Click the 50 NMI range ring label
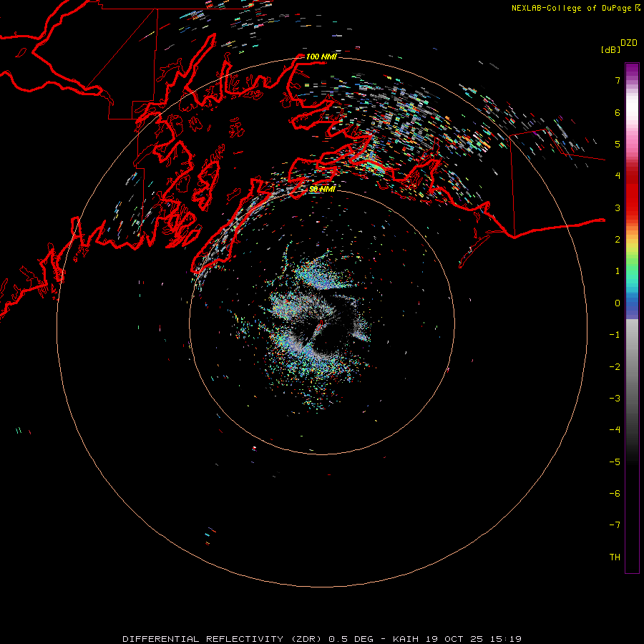Screen dimensions: 644x644 coord(322,189)
